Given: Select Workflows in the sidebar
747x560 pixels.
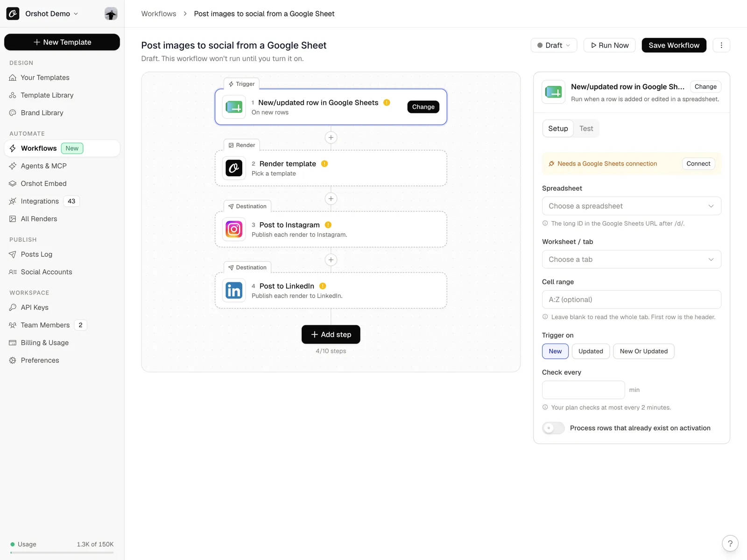Looking at the screenshot, I should click(62, 148).
